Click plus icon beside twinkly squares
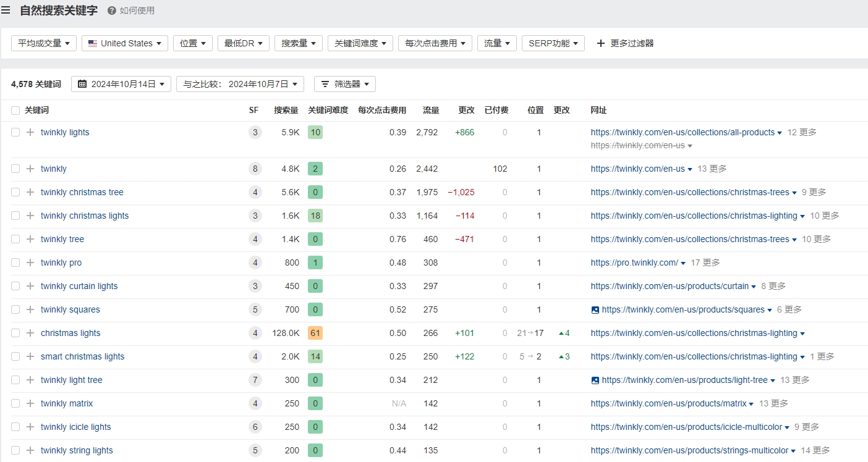Image resolution: width=868 pixels, height=462 pixels. [x=30, y=309]
